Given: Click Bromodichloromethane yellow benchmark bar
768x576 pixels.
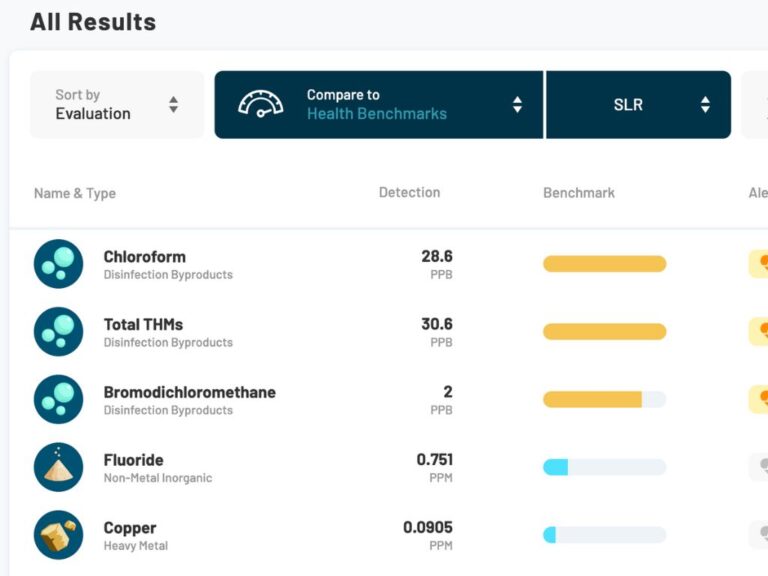Looking at the screenshot, I should coord(592,400).
